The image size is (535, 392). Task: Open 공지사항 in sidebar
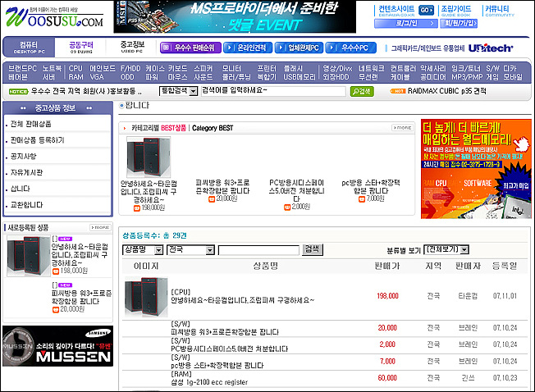[x=23, y=156]
